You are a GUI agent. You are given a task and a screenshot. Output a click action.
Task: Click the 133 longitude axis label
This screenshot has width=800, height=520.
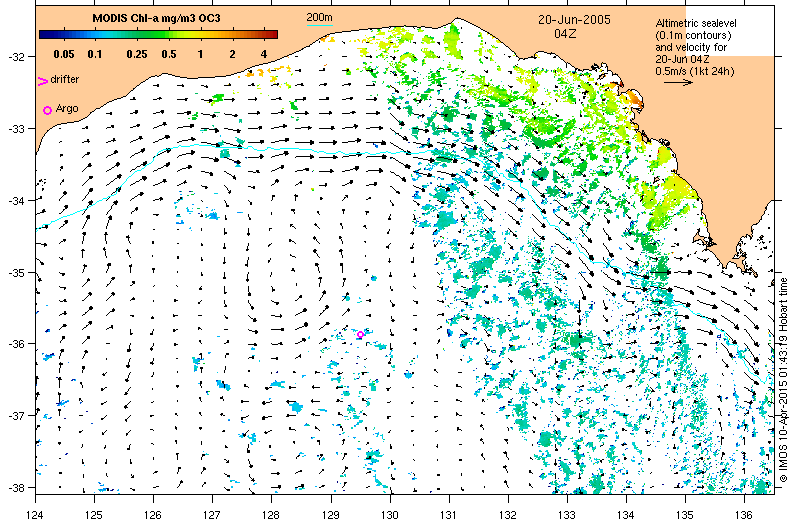[x=567, y=515]
